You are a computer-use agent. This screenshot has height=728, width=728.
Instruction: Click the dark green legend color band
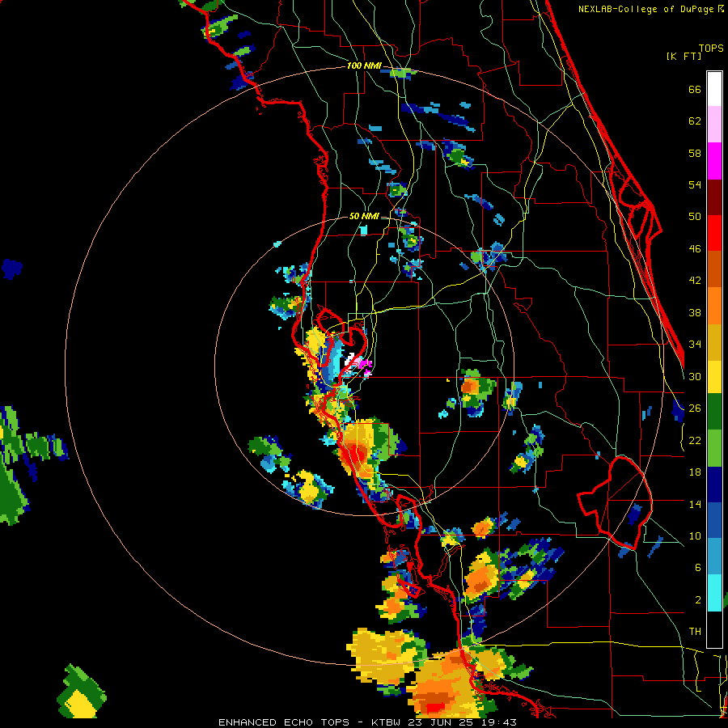tap(714, 412)
